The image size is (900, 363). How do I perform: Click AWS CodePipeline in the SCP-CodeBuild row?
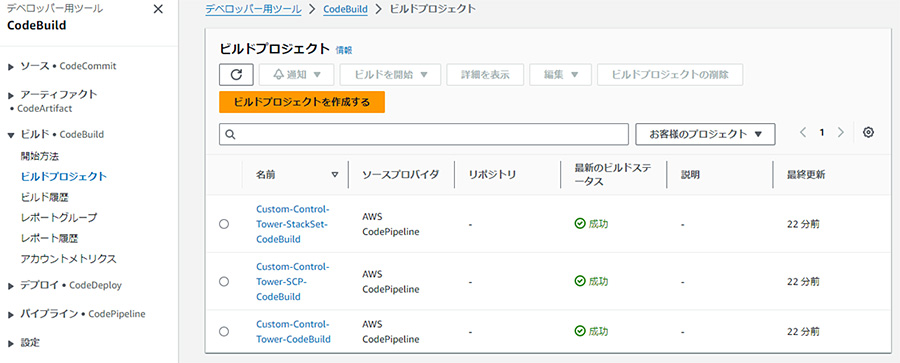coord(391,281)
